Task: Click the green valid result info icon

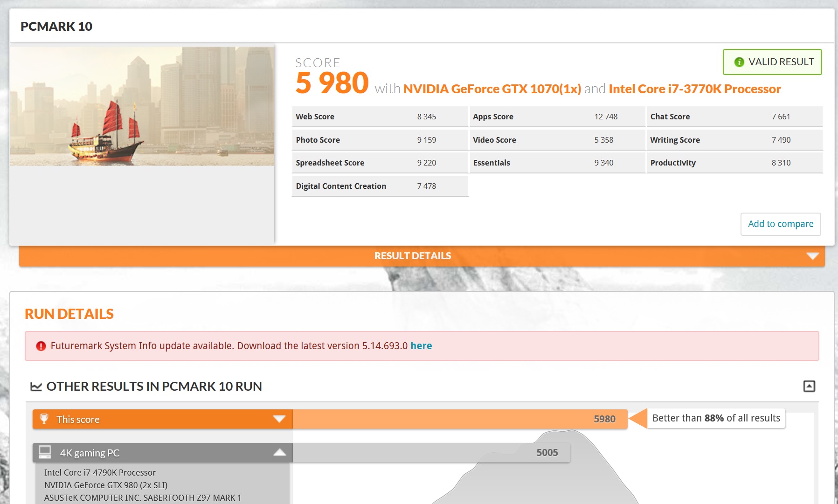Action: (739, 62)
